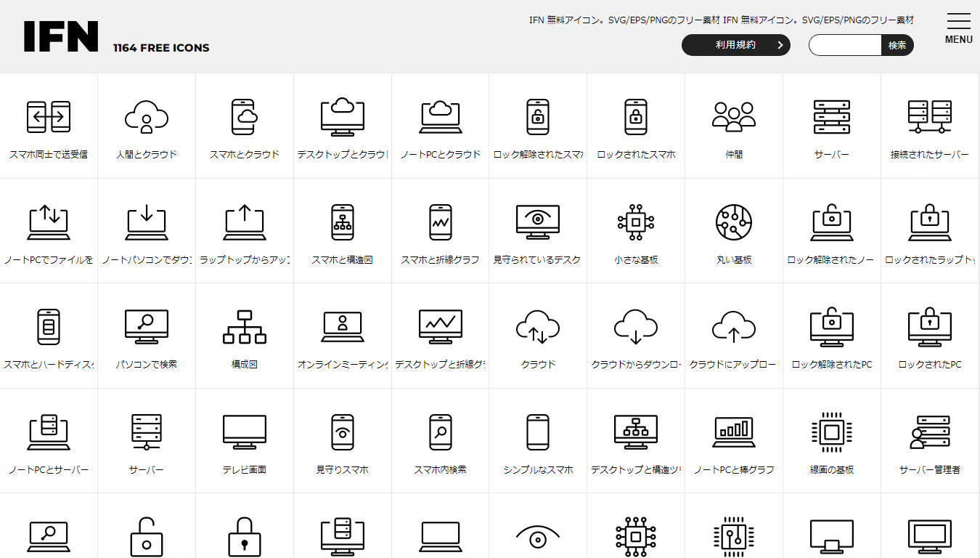Viewport: 980px width, 558px height.
Task: Choose the ロックされたスマホ icon
Action: click(636, 117)
